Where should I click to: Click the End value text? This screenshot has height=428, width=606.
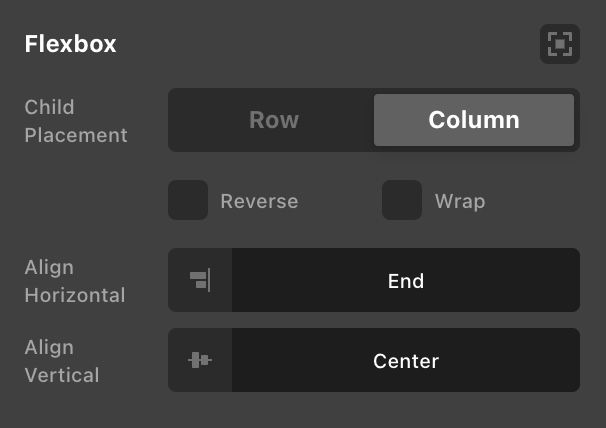tap(406, 281)
